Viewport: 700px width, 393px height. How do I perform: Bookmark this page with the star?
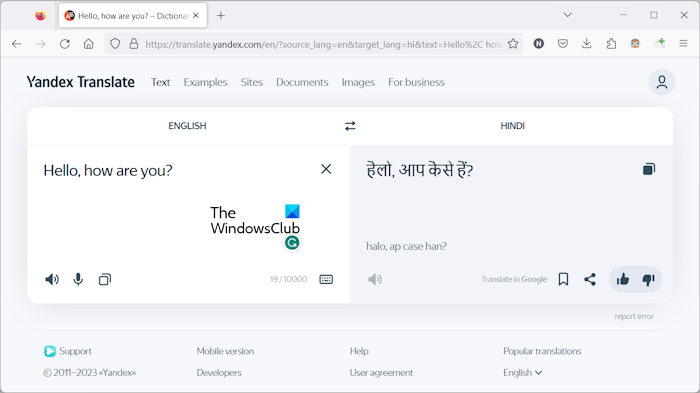click(x=513, y=44)
